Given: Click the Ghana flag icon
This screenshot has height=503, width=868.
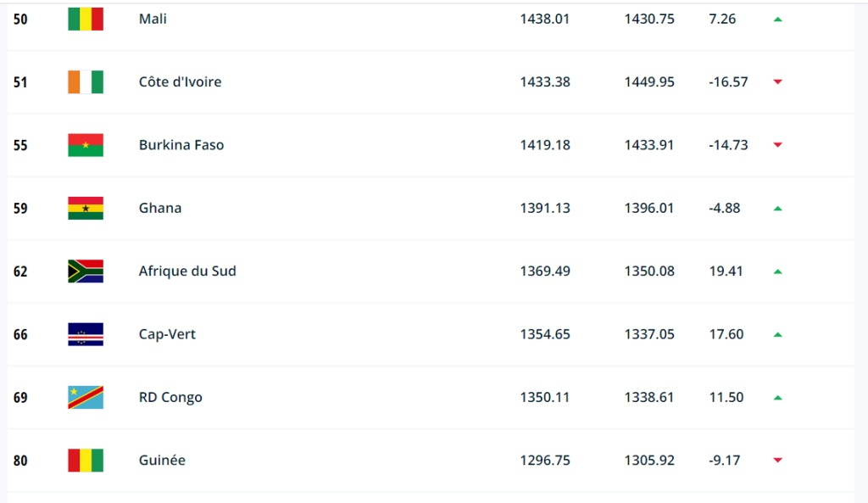Looking at the screenshot, I should pyautogui.click(x=86, y=209).
